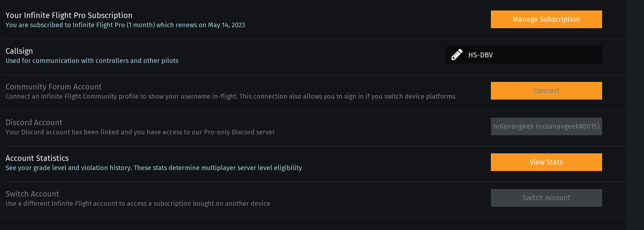Click the Switch Account description text
The width and height of the screenshot is (644, 230).
(x=138, y=204)
